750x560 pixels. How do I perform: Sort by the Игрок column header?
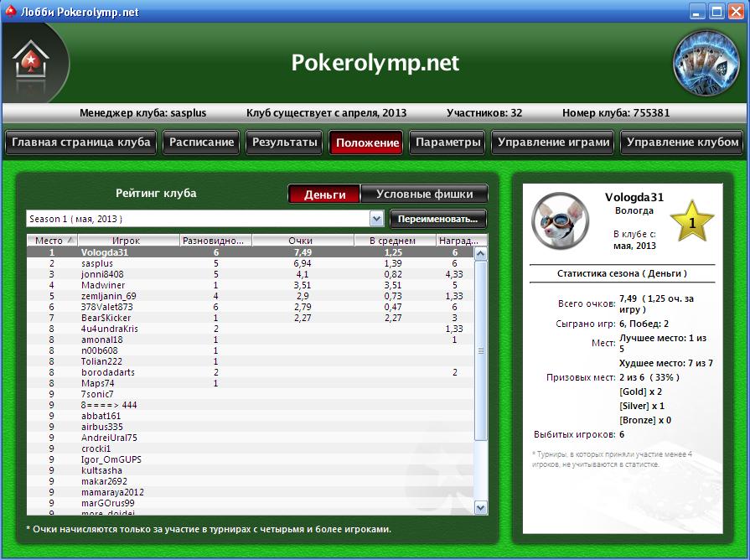point(128,241)
